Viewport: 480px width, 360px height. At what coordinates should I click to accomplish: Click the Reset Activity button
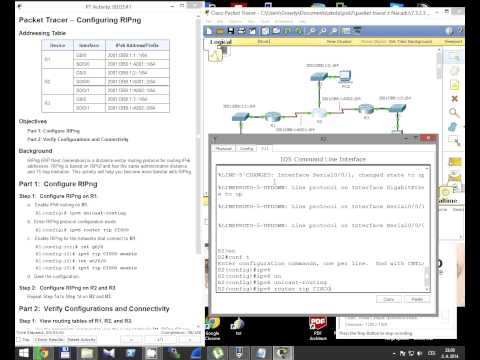click(82, 340)
